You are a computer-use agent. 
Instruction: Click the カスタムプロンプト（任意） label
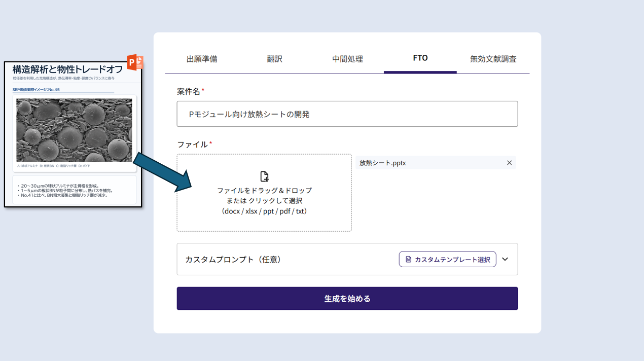point(234,259)
